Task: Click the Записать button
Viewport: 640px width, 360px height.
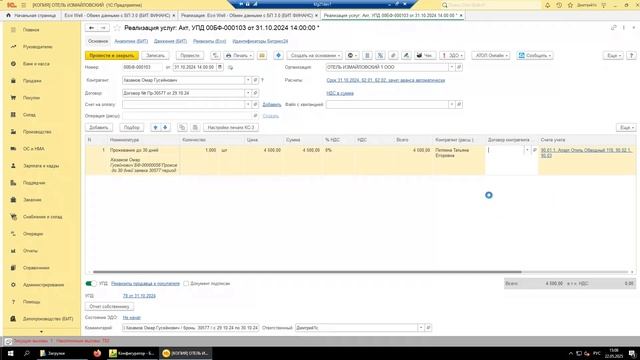Action: point(156,56)
